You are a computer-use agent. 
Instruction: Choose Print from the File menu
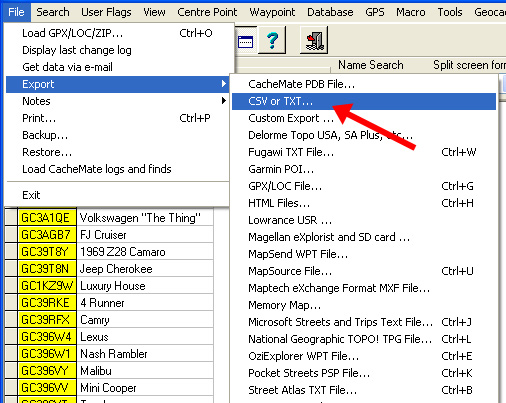117,118
